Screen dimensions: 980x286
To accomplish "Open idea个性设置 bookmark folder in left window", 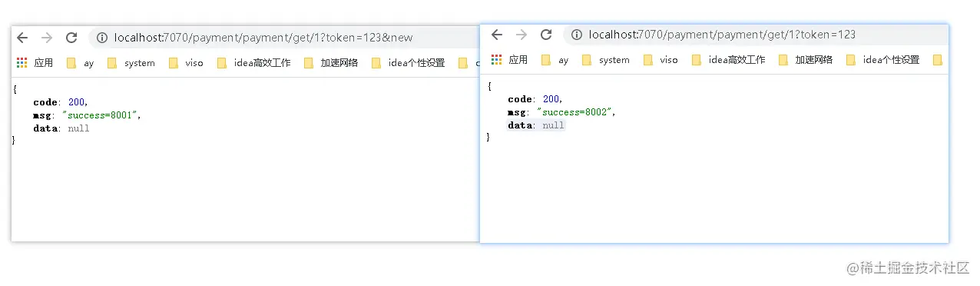I will click(x=408, y=63).
